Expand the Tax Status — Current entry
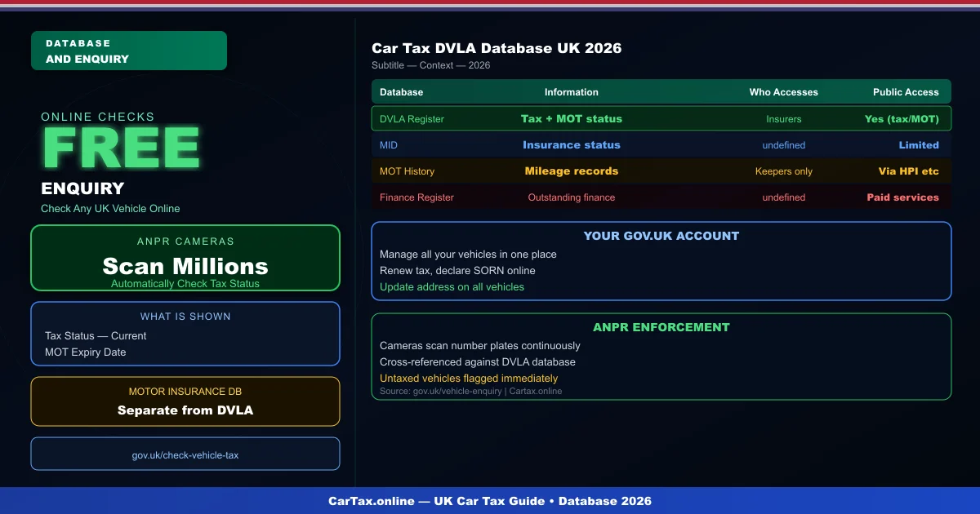980x514 pixels. point(96,335)
